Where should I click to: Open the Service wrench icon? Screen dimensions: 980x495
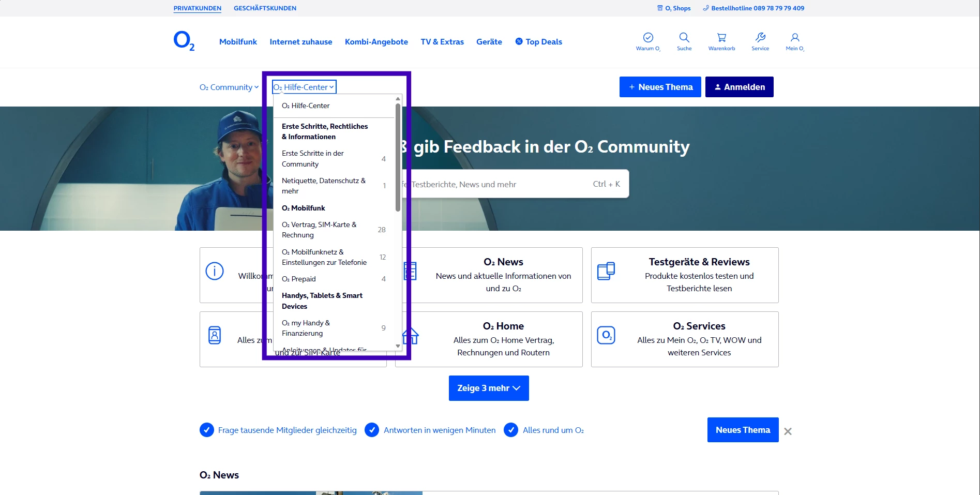tap(760, 37)
